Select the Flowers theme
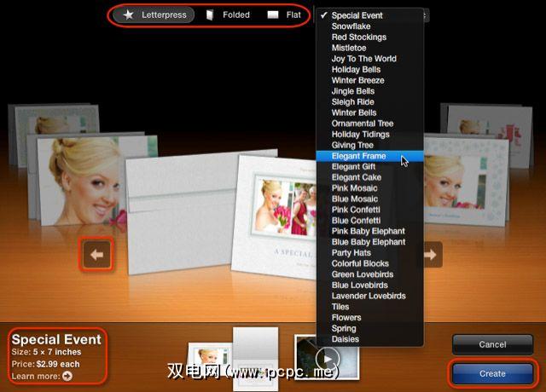This screenshot has width=546, height=392. pyautogui.click(x=369, y=317)
